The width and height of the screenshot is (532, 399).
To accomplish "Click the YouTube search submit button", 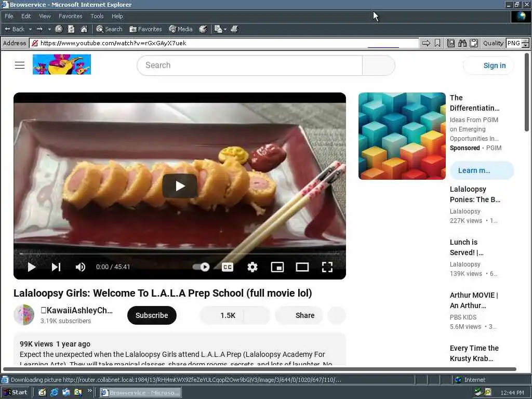I will point(379,65).
